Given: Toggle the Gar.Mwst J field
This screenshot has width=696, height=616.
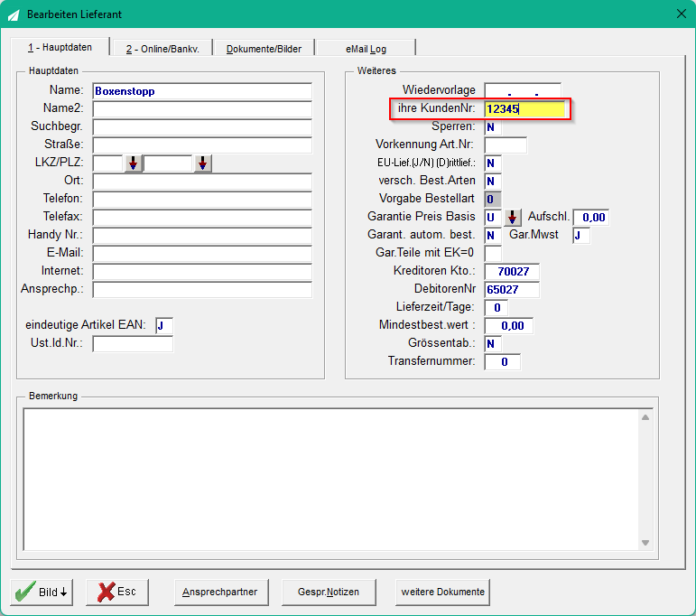Looking at the screenshot, I should point(581,236).
